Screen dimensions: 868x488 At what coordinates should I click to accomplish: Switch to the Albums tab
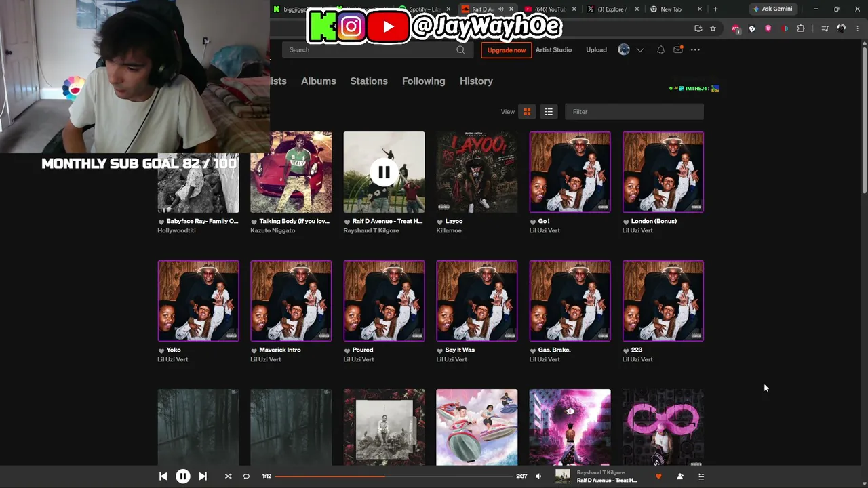pos(319,81)
